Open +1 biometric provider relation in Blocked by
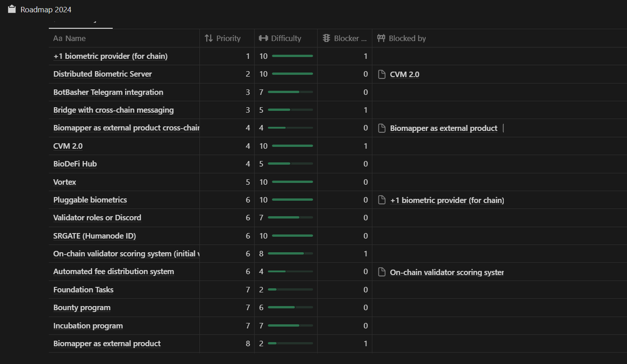 pyautogui.click(x=447, y=200)
